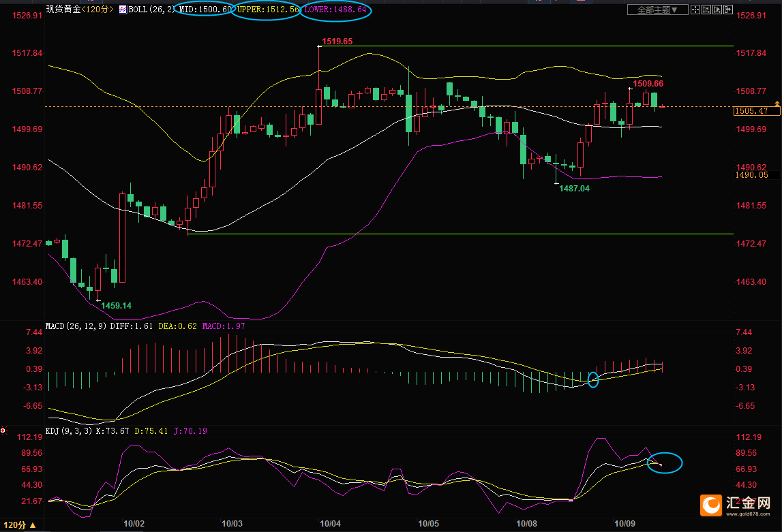Click the DEA:0.62 reading

(177, 326)
